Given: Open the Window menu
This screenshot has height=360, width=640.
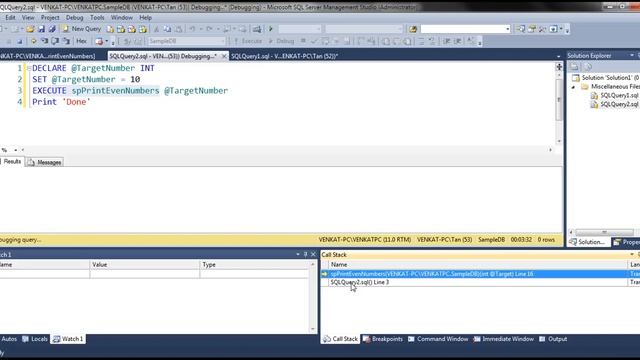Looking at the screenshot, I should click(122, 18).
